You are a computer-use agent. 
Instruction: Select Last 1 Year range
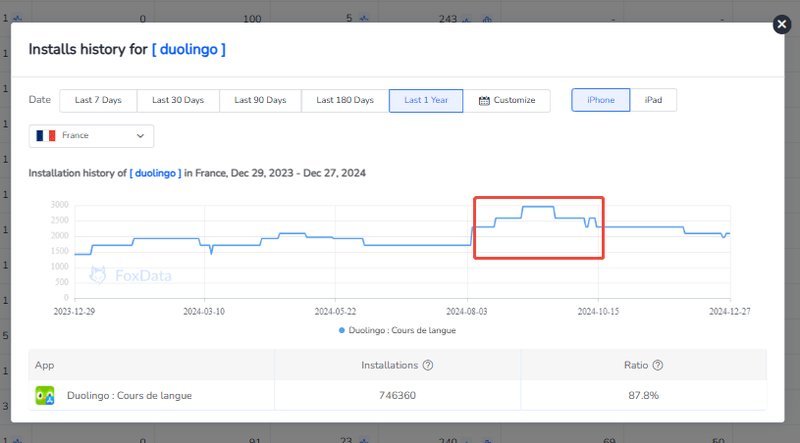[426, 101]
